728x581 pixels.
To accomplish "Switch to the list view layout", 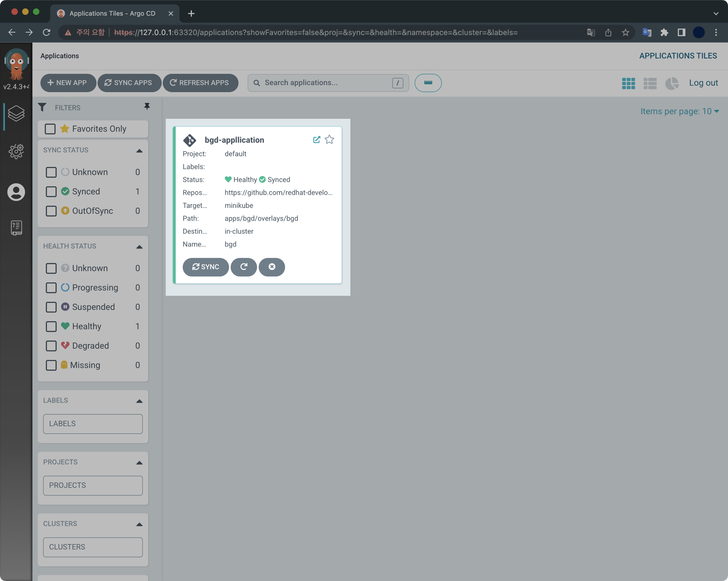I will coord(650,83).
